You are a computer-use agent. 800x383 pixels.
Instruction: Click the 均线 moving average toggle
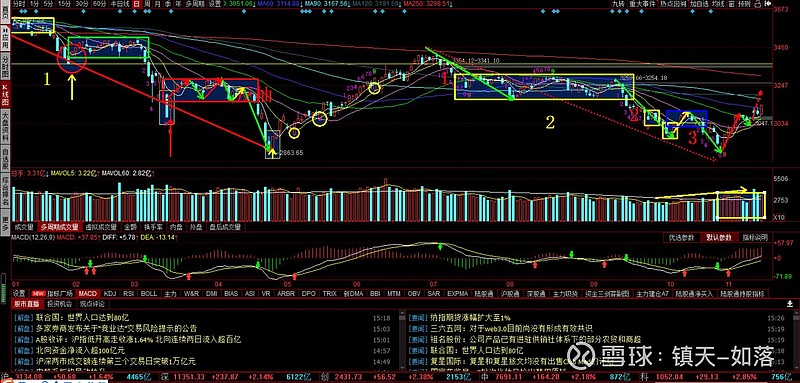click(718, 4)
